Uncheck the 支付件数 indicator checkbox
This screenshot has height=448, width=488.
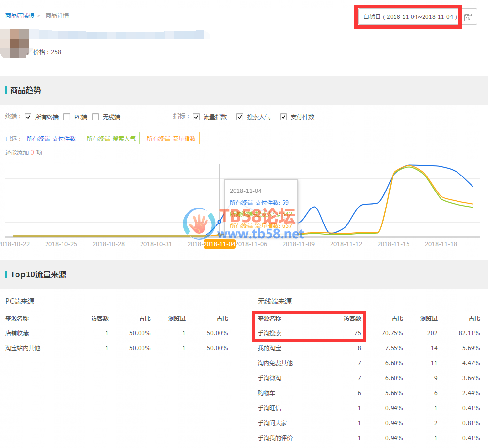pos(283,117)
